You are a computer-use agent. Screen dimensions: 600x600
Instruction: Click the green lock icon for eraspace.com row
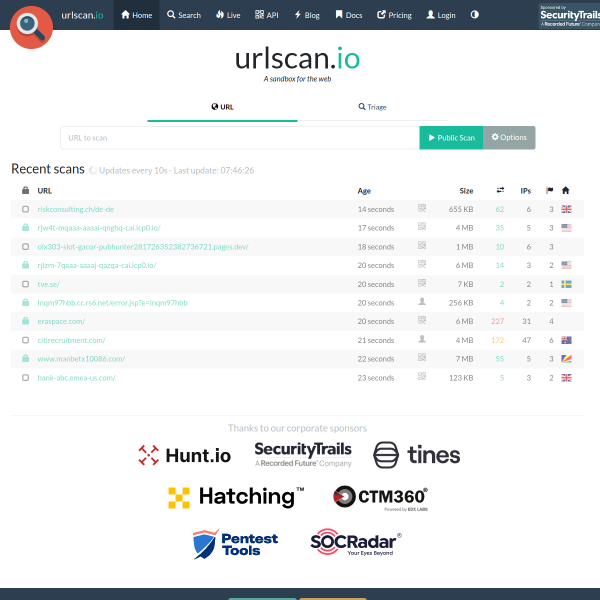click(26, 321)
